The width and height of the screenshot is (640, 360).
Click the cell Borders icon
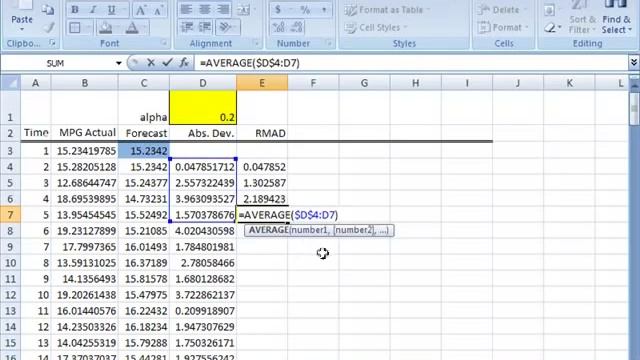click(x=75, y=28)
